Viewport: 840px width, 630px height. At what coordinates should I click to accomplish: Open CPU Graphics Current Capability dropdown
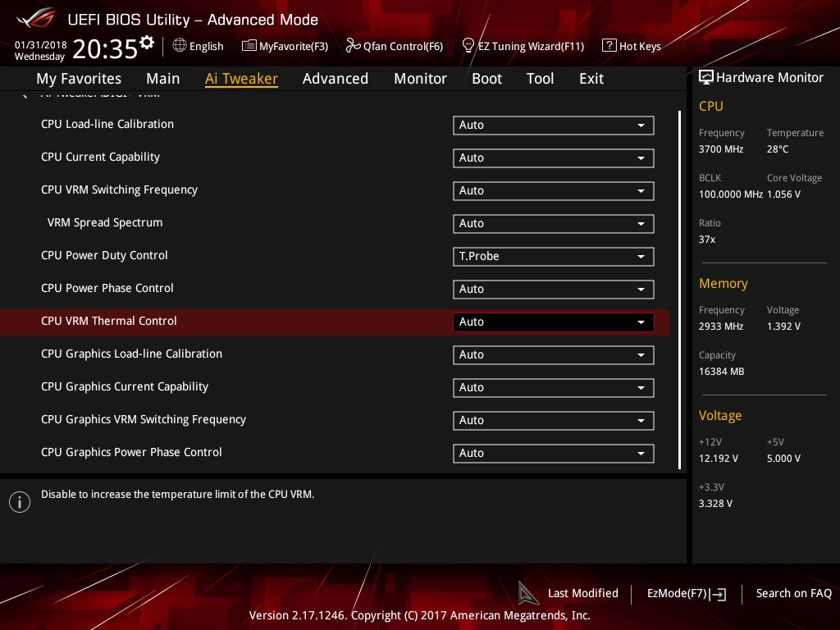(x=553, y=388)
